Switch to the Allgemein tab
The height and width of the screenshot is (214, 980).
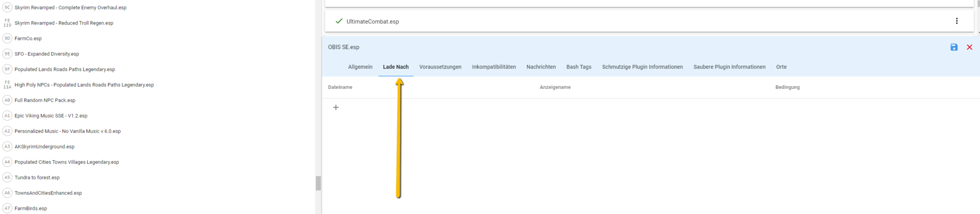pyautogui.click(x=360, y=67)
